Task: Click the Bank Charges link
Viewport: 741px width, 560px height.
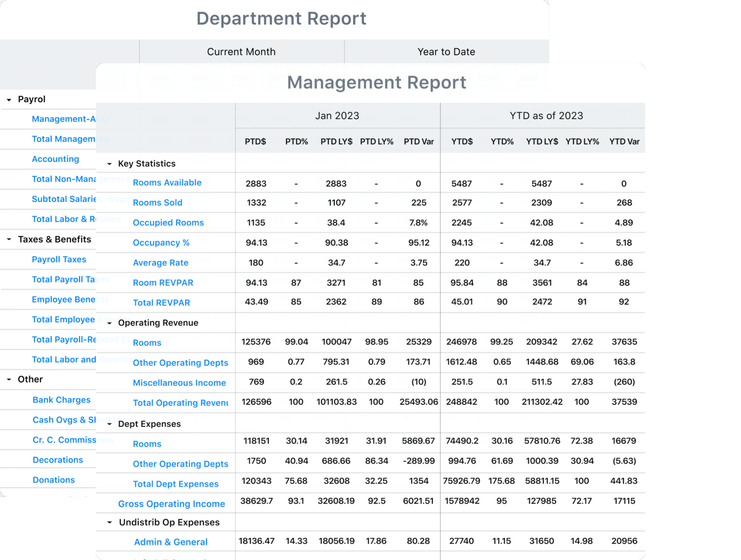Action: tap(61, 400)
